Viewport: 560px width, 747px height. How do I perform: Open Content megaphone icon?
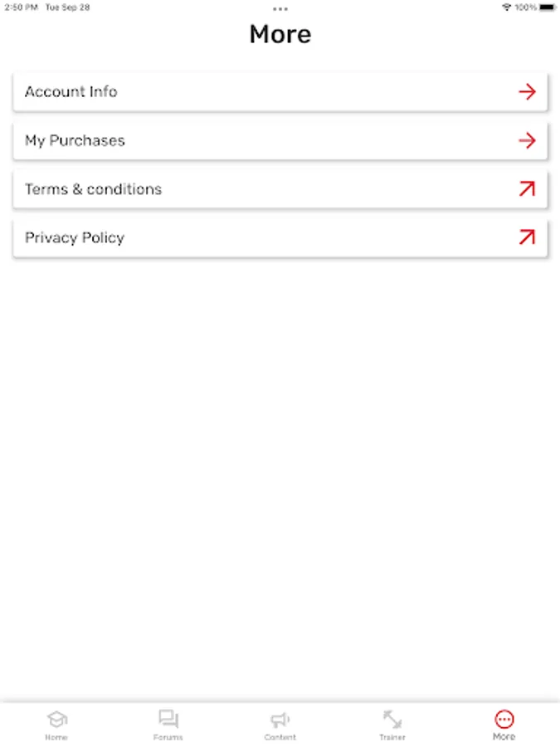tap(280, 720)
